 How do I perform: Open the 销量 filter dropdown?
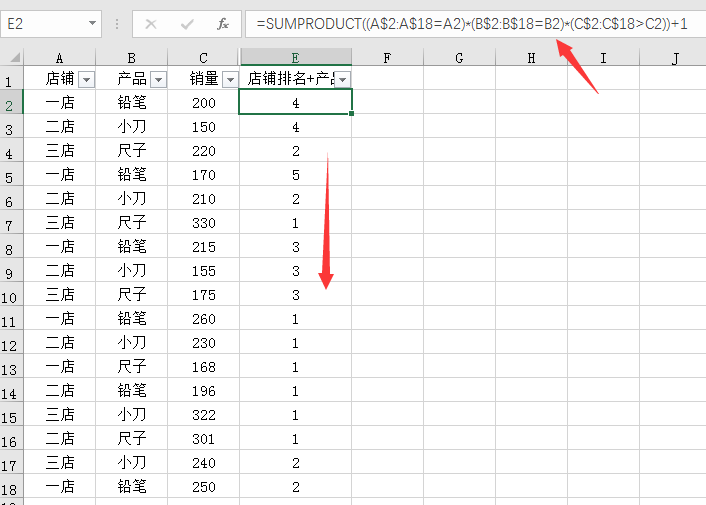pyautogui.click(x=230, y=80)
